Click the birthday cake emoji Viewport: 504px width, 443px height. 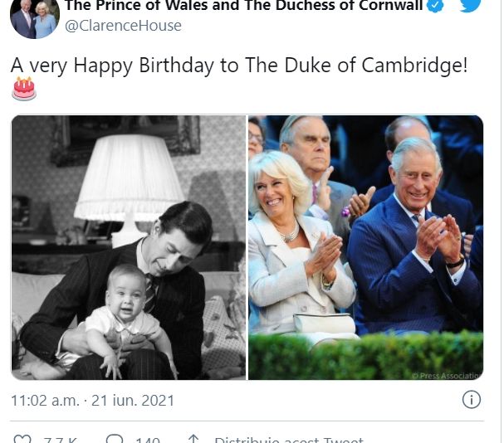[24, 88]
